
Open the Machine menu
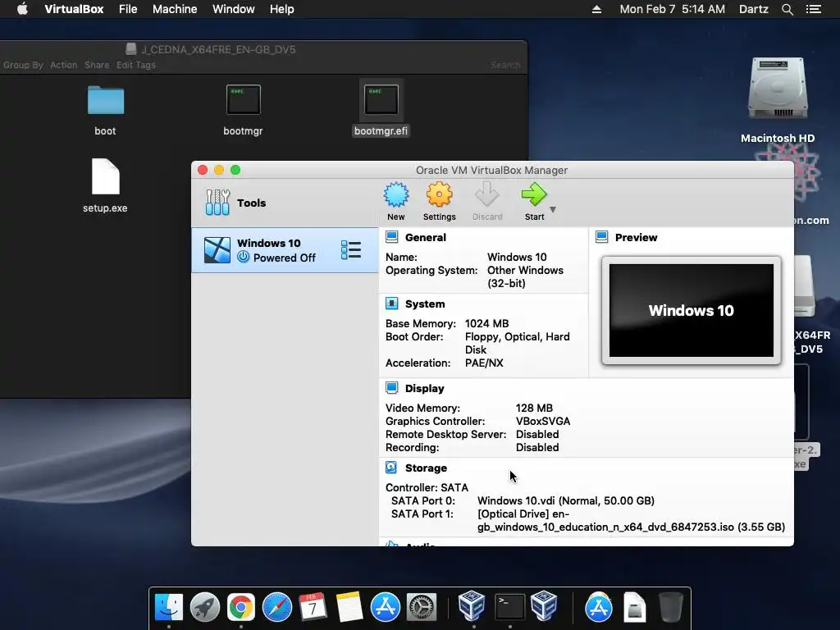pos(175,9)
